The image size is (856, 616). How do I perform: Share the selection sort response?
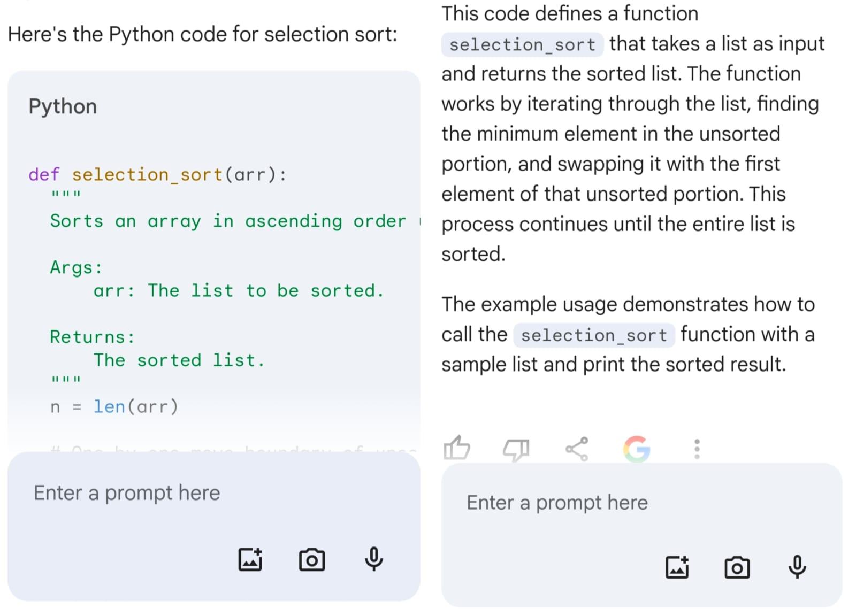pyautogui.click(x=577, y=449)
